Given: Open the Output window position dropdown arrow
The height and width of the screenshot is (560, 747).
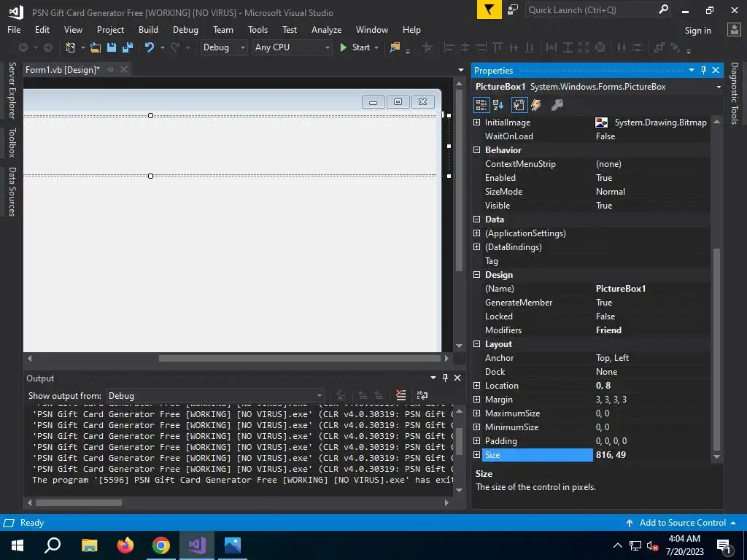Looking at the screenshot, I should pos(433,378).
